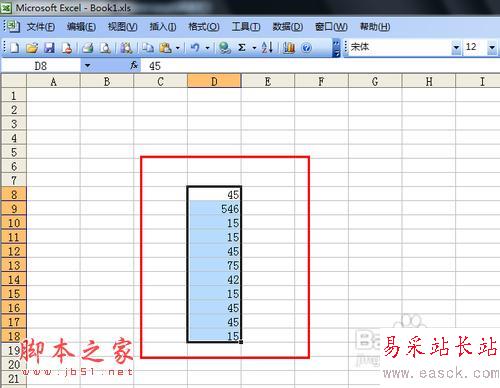This screenshot has height=388, width=500.
Task: Open the 窗口(W) menu
Action: (x=331, y=27)
